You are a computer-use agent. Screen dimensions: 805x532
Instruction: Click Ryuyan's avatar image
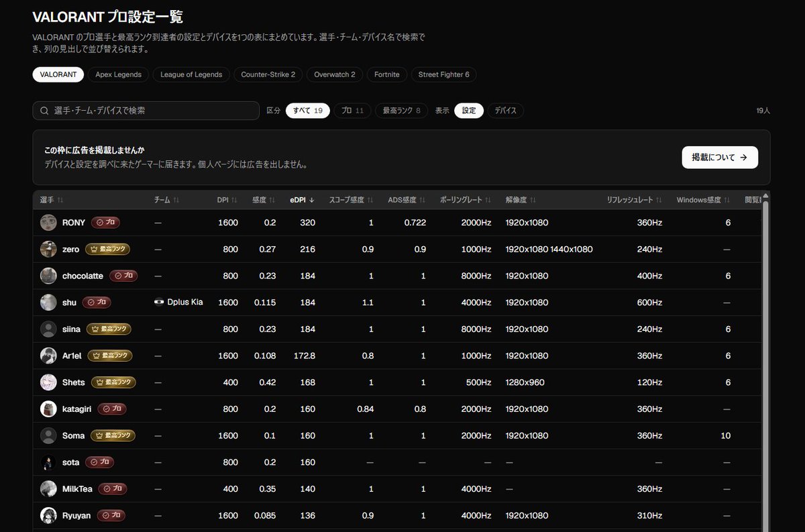pyautogui.click(x=48, y=515)
